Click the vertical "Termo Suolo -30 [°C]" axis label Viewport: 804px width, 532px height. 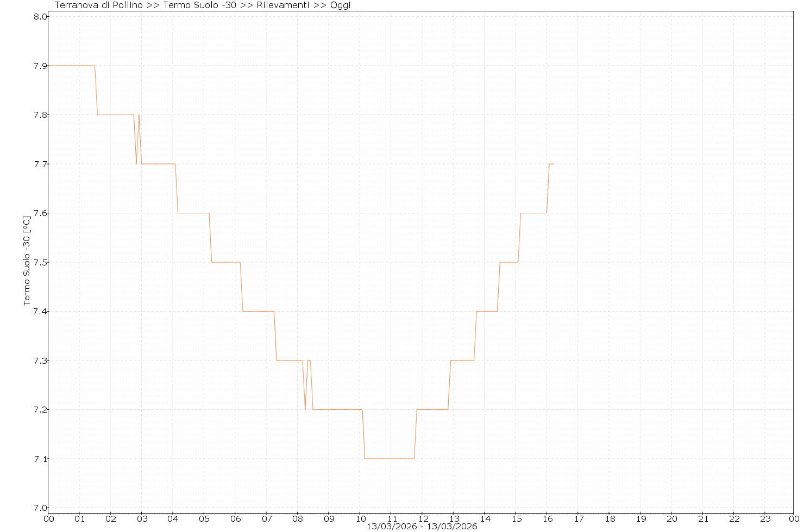pos(27,261)
